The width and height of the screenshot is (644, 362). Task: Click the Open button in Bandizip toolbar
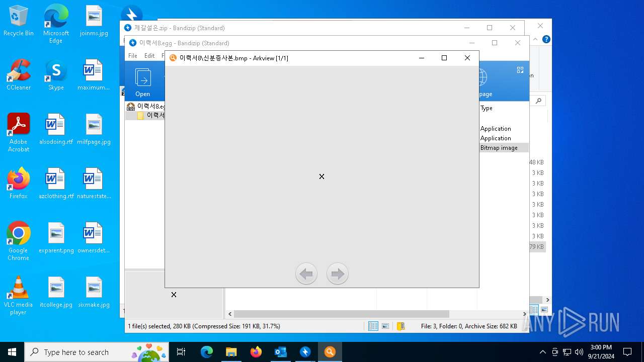point(143,82)
